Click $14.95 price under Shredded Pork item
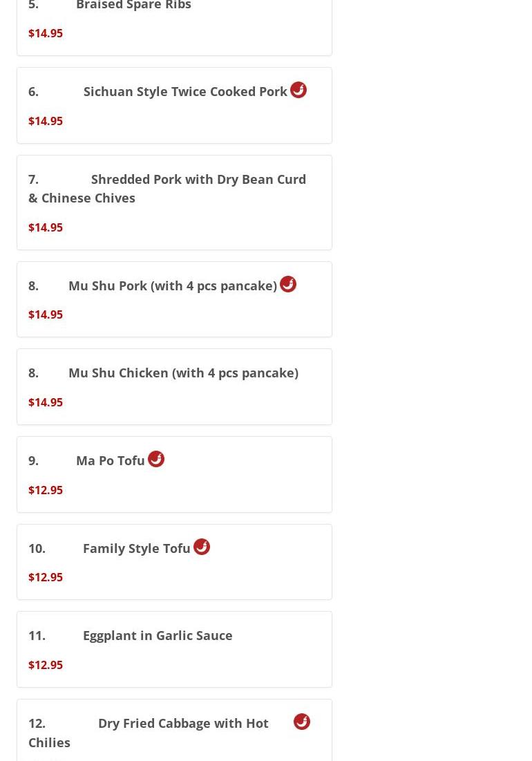The height and width of the screenshot is (761, 532). click(x=46, y=227)
